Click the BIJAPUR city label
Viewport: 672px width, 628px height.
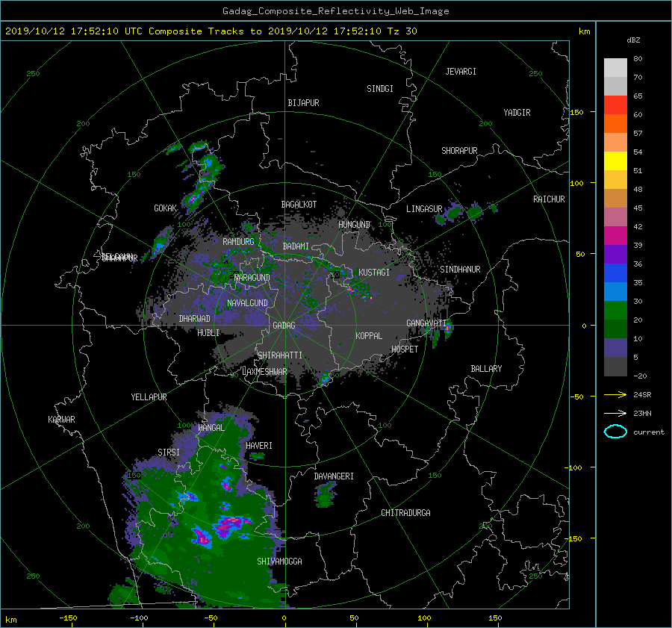303,103
